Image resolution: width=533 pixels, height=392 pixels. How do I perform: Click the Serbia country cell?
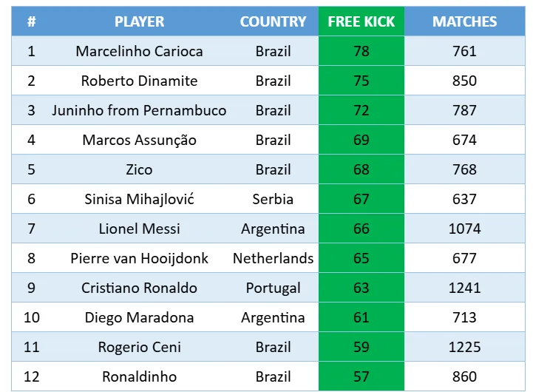coord(273,199)
